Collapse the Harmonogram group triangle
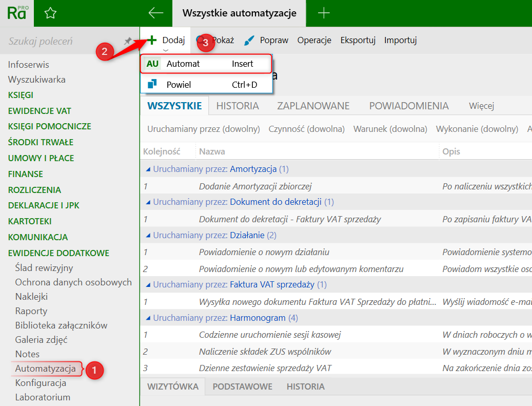 [x=148, y=318]
